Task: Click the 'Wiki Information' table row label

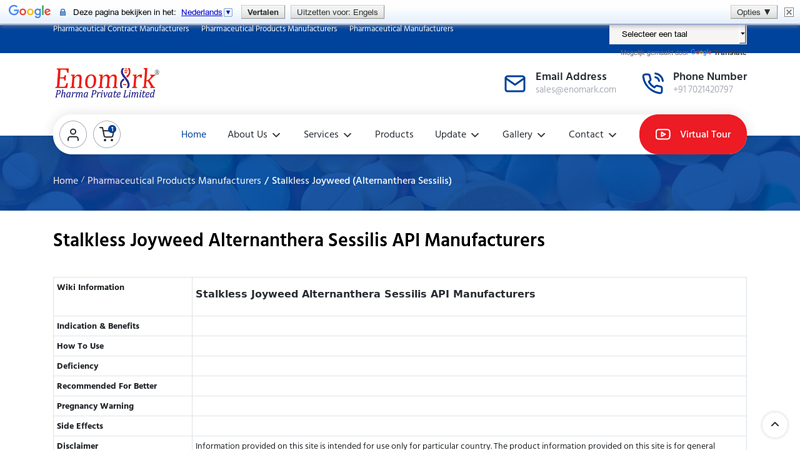Action: click(90, 287)
